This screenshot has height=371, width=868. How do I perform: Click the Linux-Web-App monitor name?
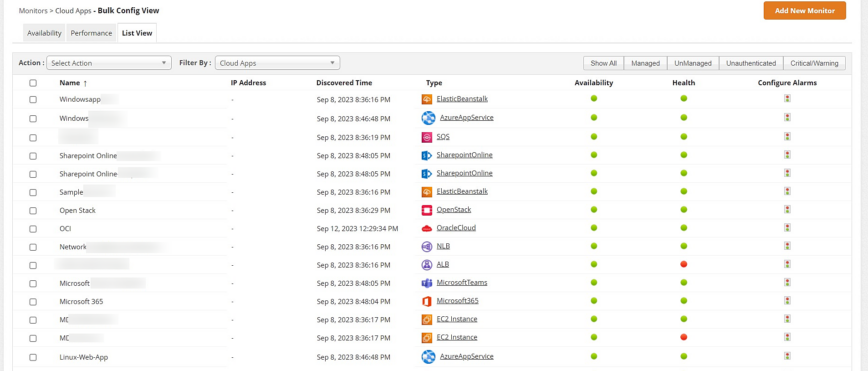tap(84, 357)
